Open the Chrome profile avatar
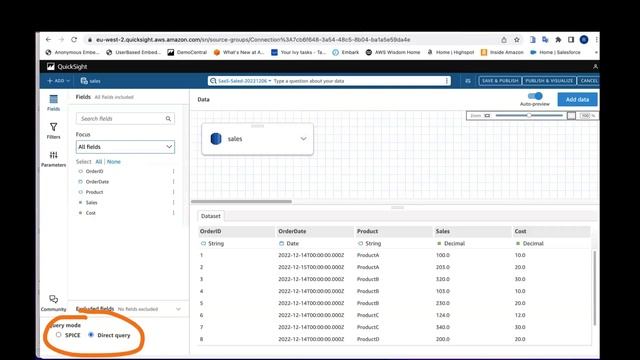The height and width of the screenshot is (360, 640). [x=584, y=40]
